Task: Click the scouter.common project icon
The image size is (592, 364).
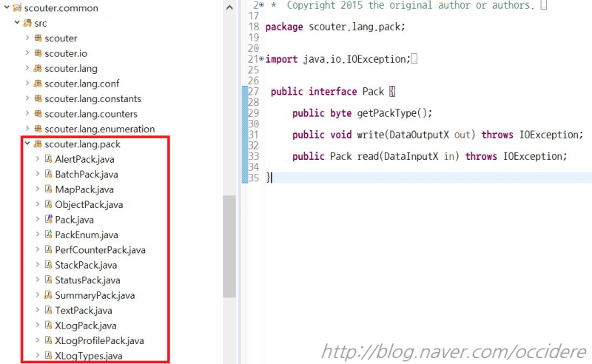Action: point(17,7)
